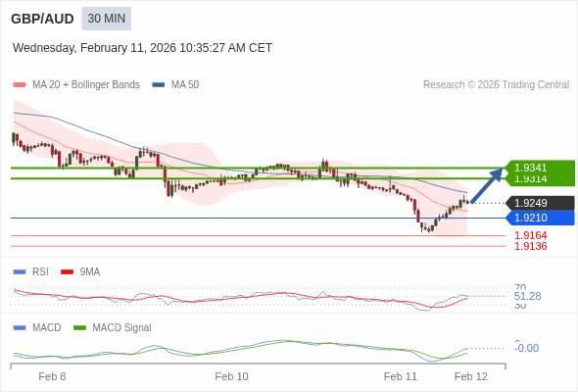Click the 1.9341 green resistance label

(540, 167)
